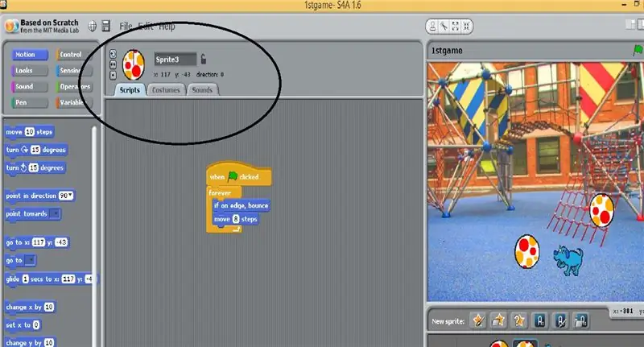Click the stage mouse 'x: -381' readout
The width and height of the screenshot is (644, 347).
pyautogui.click(x=623, y=312)
